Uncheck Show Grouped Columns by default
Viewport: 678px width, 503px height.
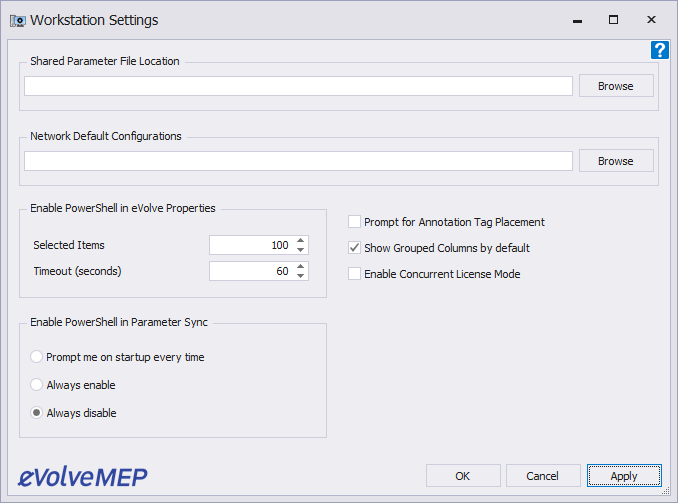(x=354, y=248)
